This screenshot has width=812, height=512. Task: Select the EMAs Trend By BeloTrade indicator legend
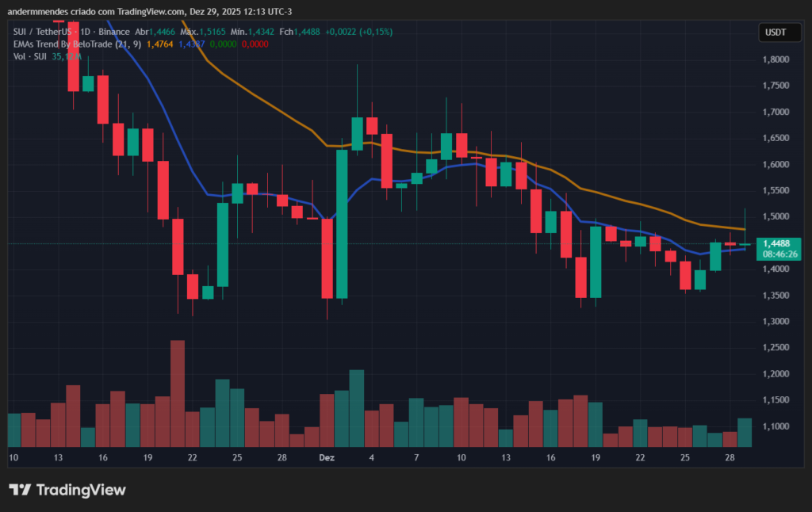coord(79,44)
